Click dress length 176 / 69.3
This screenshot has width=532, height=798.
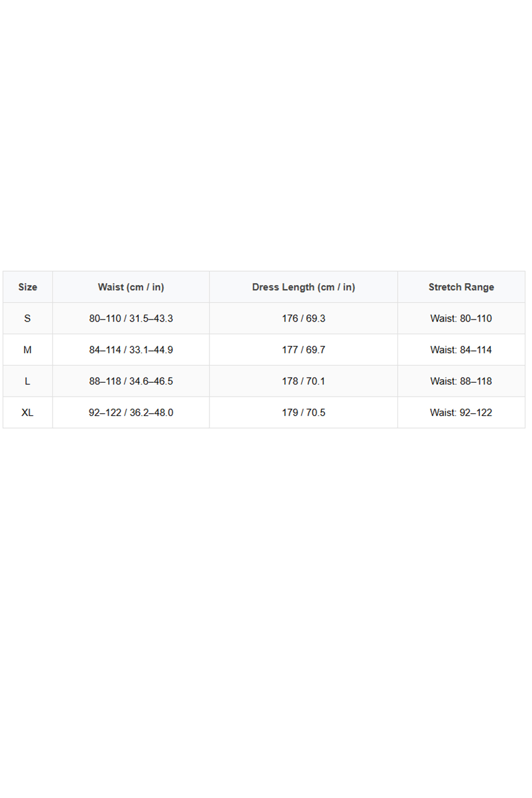pos(304,318)
